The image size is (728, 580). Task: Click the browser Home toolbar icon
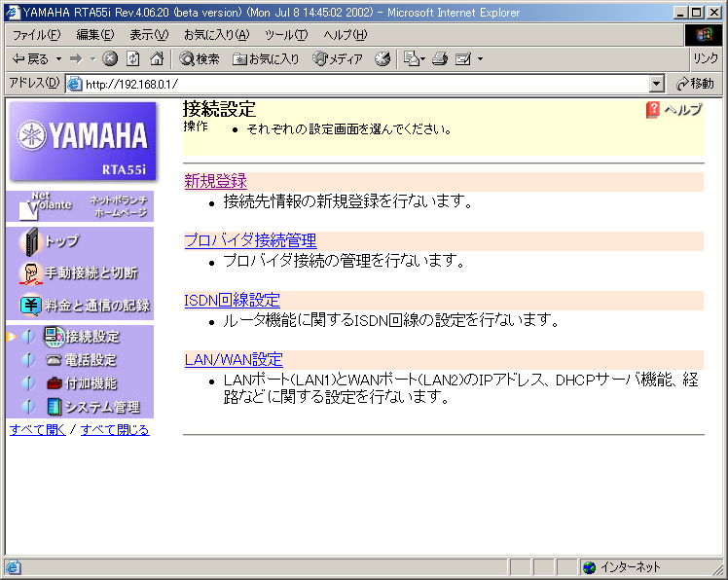pos(156,59)
